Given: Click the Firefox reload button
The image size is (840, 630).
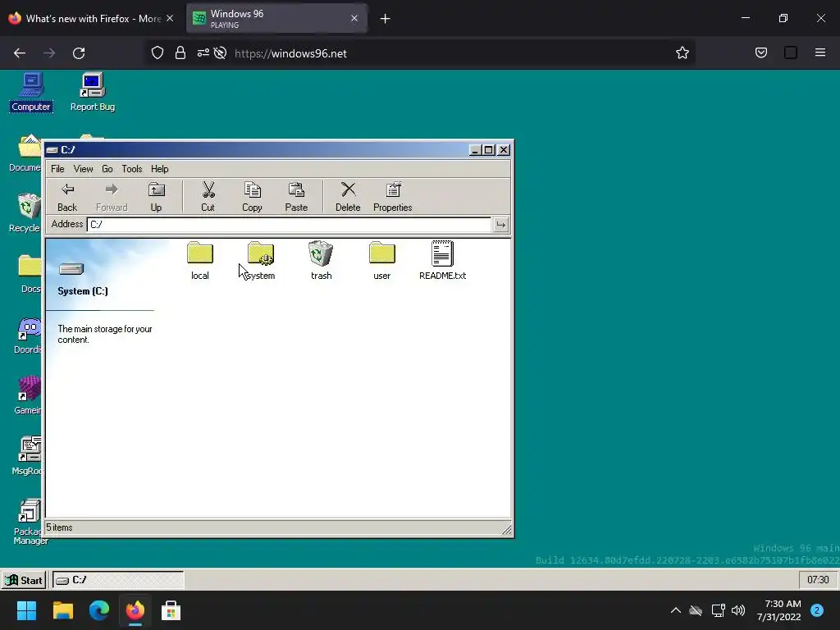Looking at the screenshot, I should (79, 53).
